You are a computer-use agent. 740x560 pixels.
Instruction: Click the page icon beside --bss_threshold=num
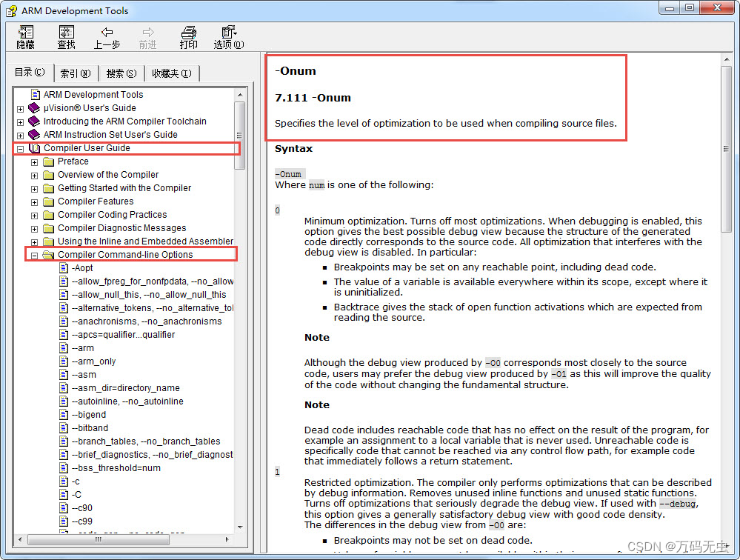pyautogui.click(x=64, y=468)
